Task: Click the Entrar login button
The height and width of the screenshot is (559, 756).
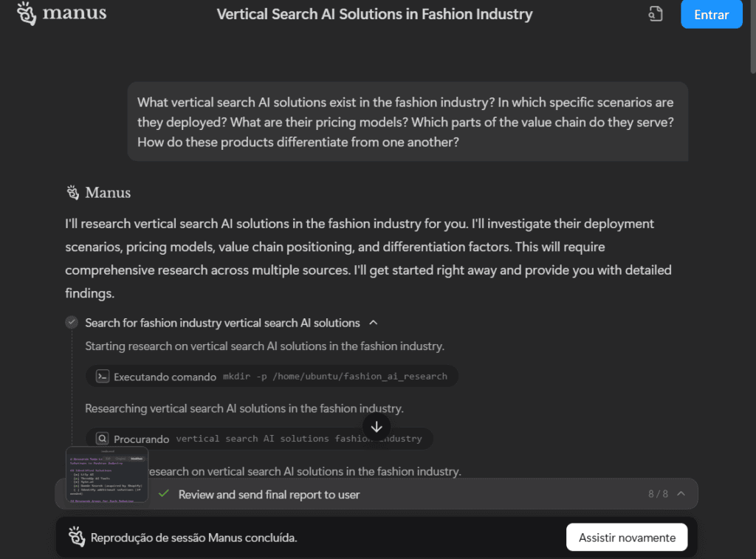Action: click(711, 15)
